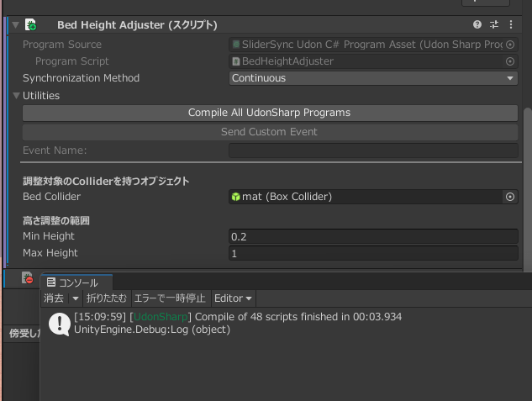532x401 pixels.
Task: Click the 消去 clear button
Action: 54,298
